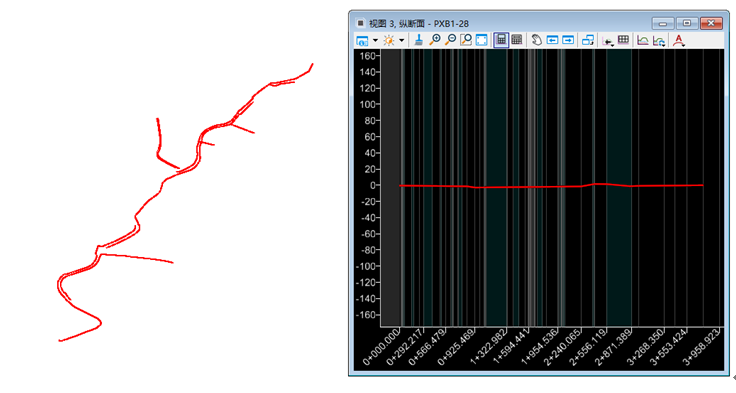Screen dimensions: 736x393
Task: Expand the brightness dropdown arrow
Action: click(x=401, y=40)
